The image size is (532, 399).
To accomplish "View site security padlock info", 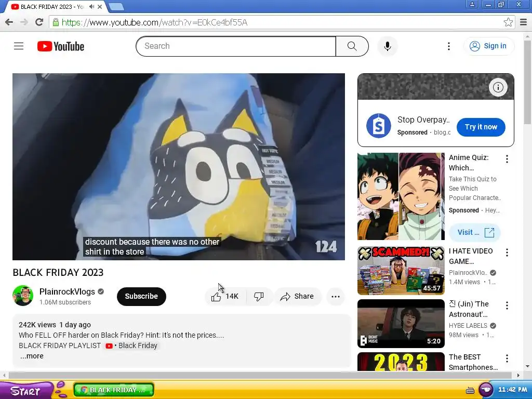I will tap(55, 22).
